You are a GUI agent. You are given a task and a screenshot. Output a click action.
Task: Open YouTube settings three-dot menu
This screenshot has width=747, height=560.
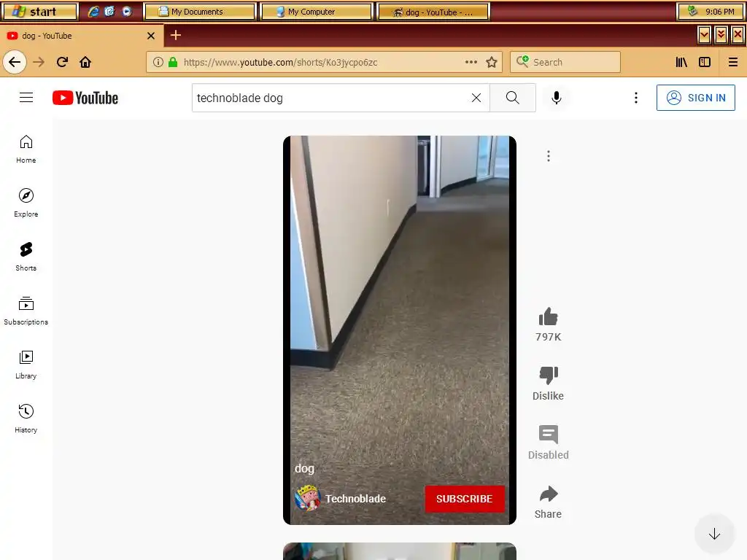pyautogui.click(x=635, y=98)
